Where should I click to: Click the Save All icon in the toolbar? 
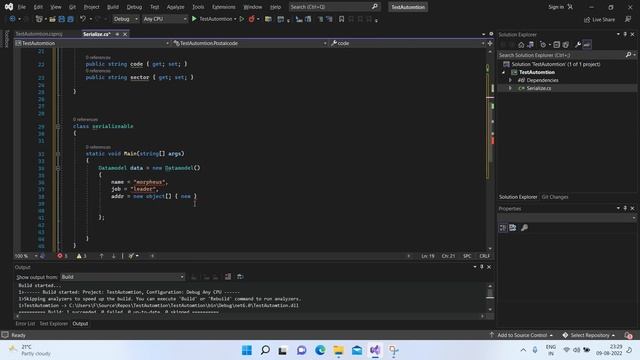[x=70, y=19]
